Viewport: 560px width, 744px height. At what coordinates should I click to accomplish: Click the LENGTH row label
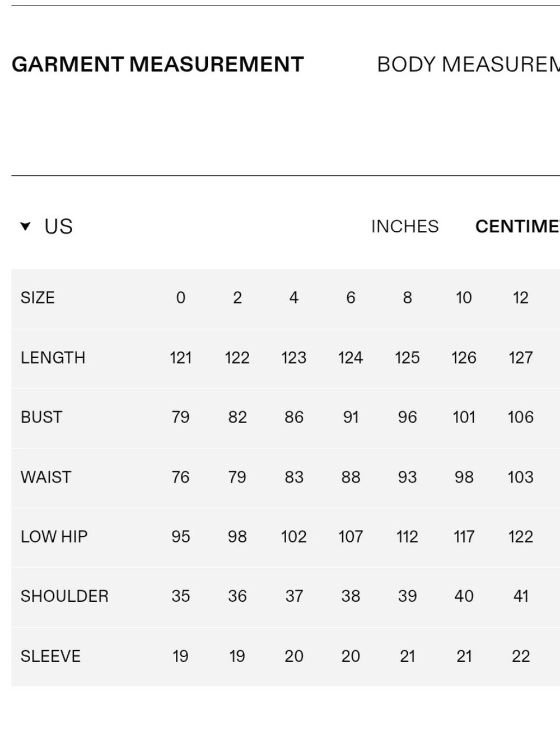[53, 358]
